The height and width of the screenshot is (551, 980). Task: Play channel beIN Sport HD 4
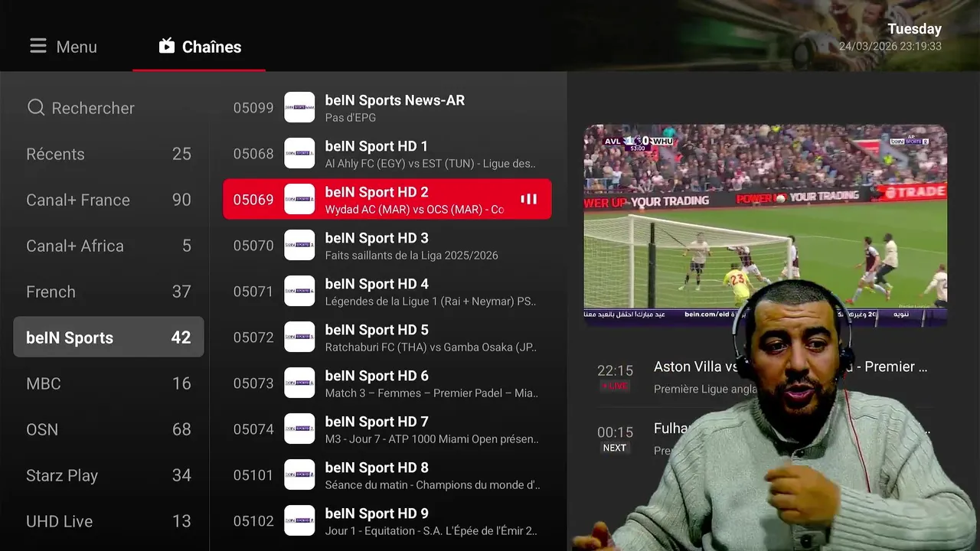click(387, 292)
